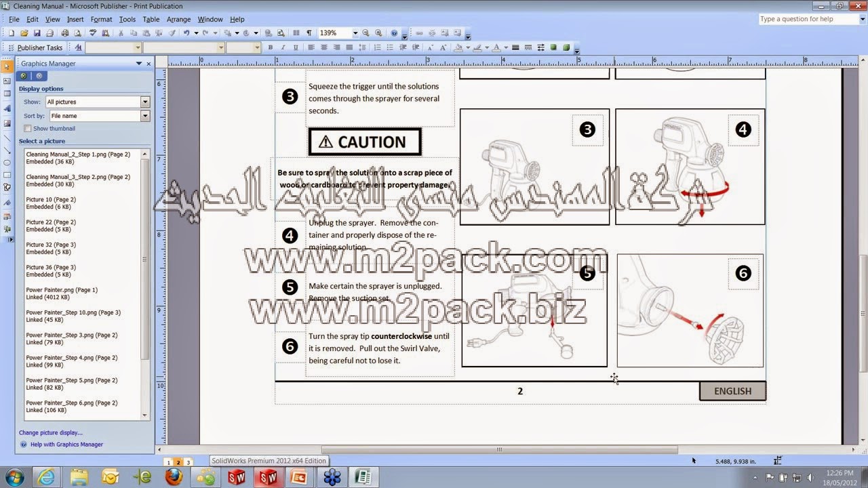Save the publication with the floppy disk icon
This screenshot has width=868, height=488.
coord(37,33)
